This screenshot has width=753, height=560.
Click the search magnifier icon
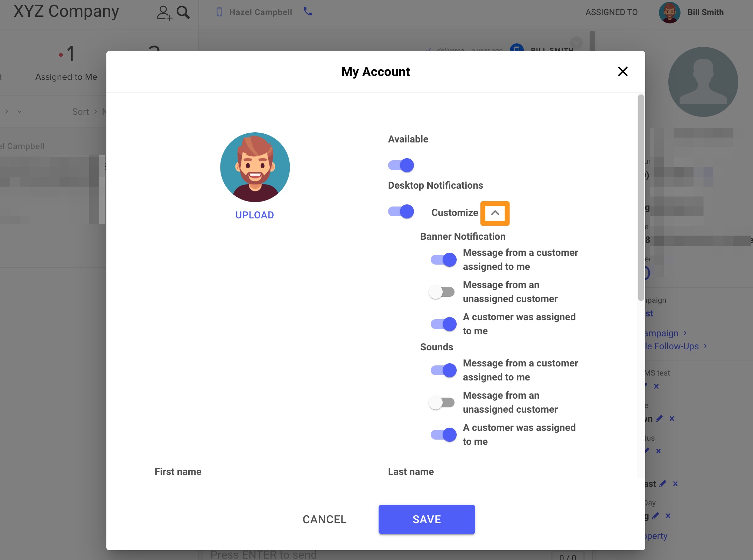pos(183,13)
